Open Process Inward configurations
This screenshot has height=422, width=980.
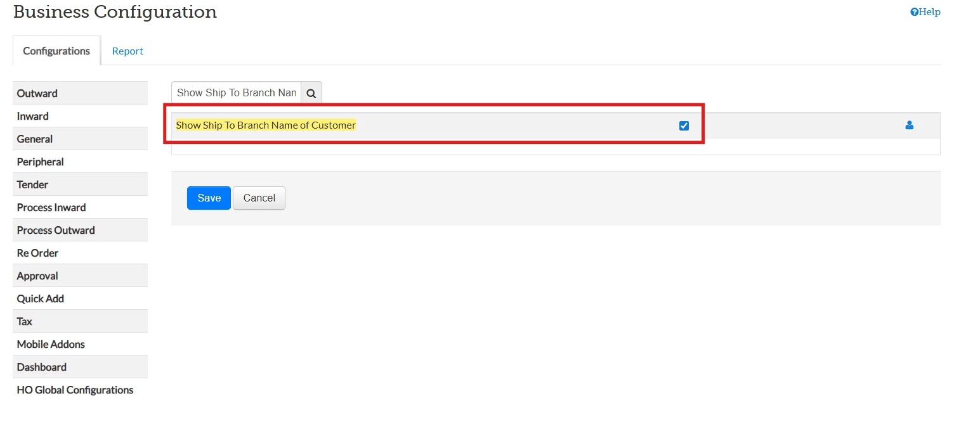click(51, 207)
